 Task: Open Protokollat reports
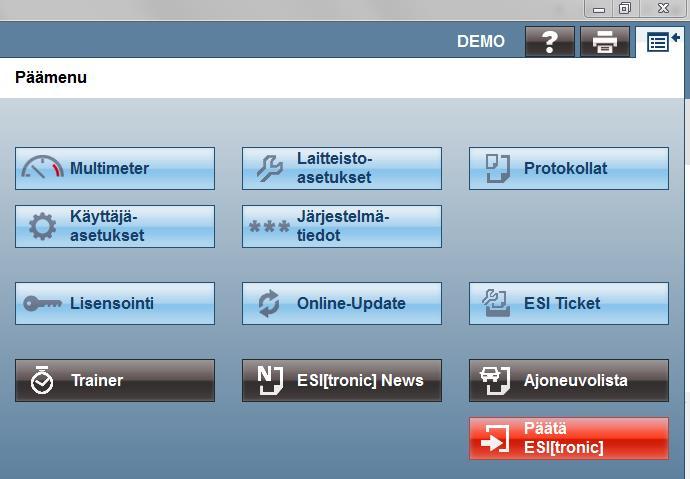click(569, 168)
